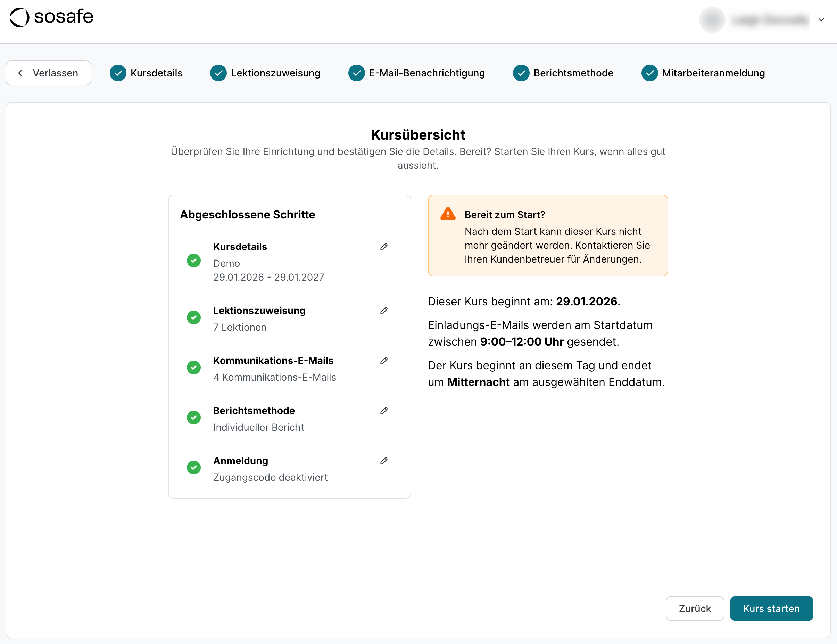Click the orange warning triangle icon

click(448, 214)
